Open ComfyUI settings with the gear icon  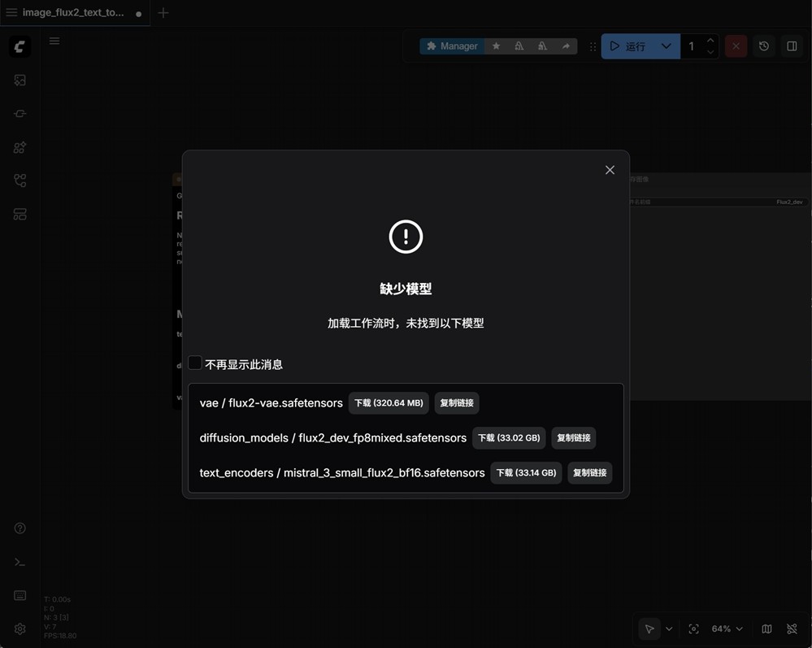[x=19, y=628]
